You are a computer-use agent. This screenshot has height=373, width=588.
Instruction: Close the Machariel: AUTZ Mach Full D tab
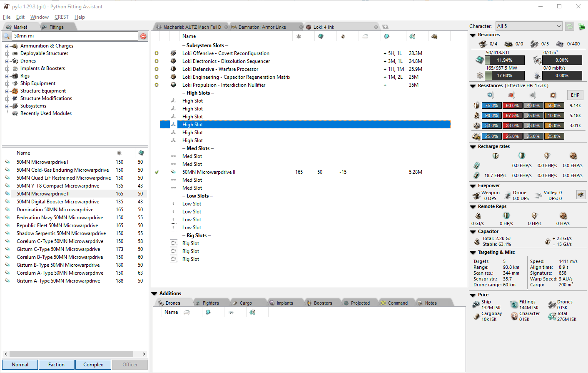click(226, 27)
